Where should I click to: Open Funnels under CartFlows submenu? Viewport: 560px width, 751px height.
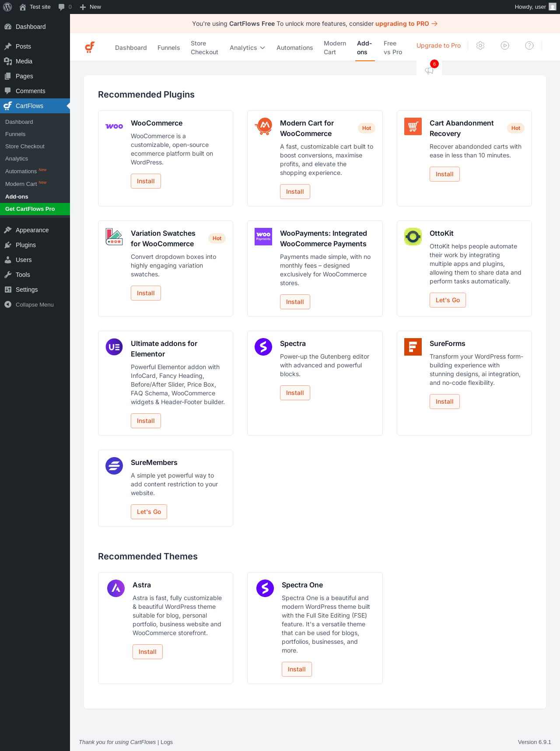tap(35, 134)
